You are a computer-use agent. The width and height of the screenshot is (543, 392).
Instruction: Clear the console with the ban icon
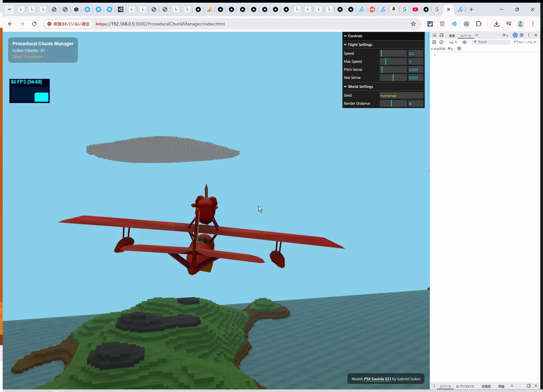(x=441, y=42)
